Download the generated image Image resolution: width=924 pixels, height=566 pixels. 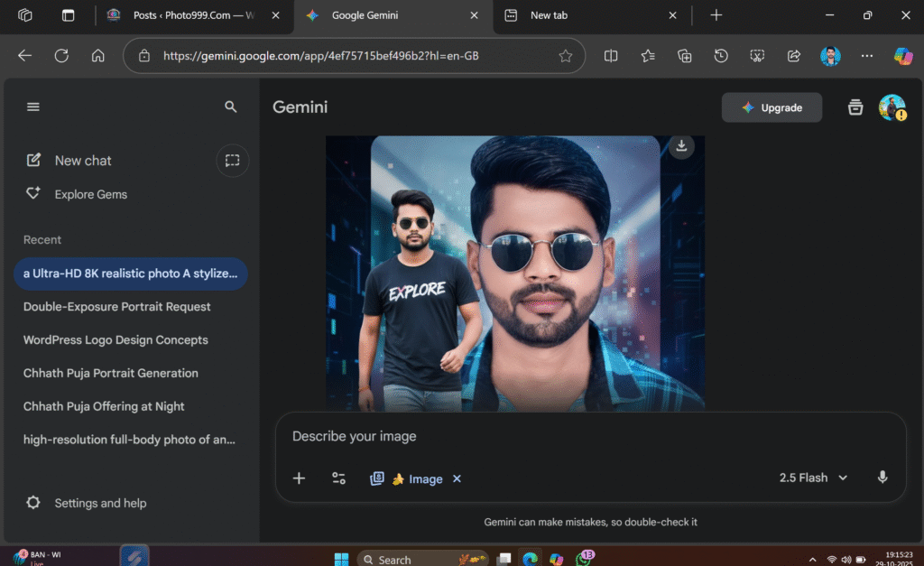tap(681, 145)
